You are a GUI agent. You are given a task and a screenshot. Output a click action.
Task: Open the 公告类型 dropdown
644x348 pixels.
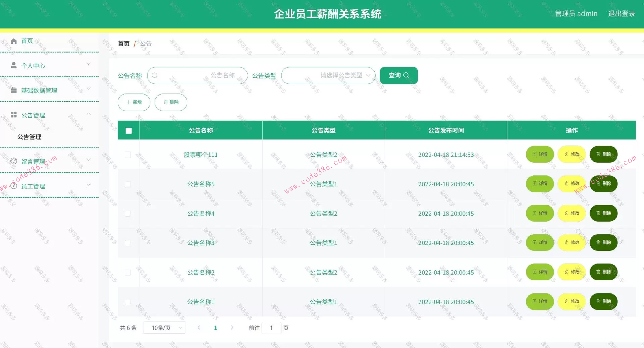pyautogui.click(x=328, y=75)
